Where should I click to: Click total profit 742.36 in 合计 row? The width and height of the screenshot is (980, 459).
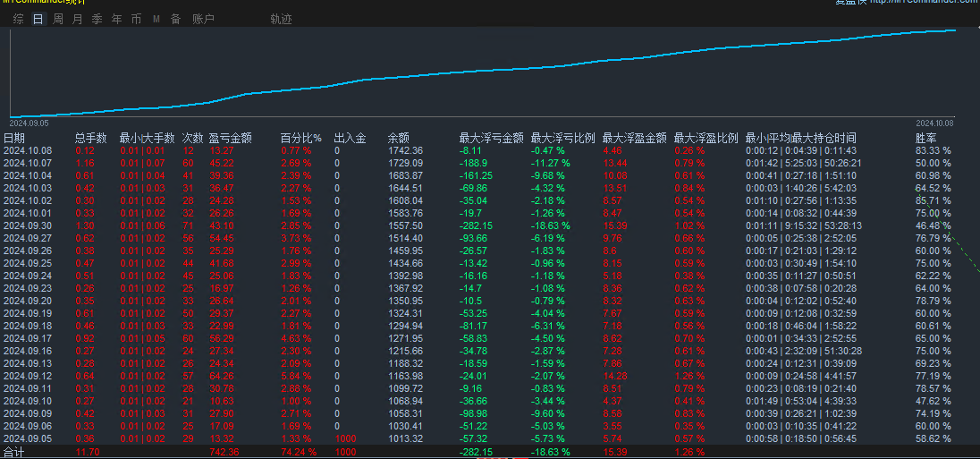224,452
